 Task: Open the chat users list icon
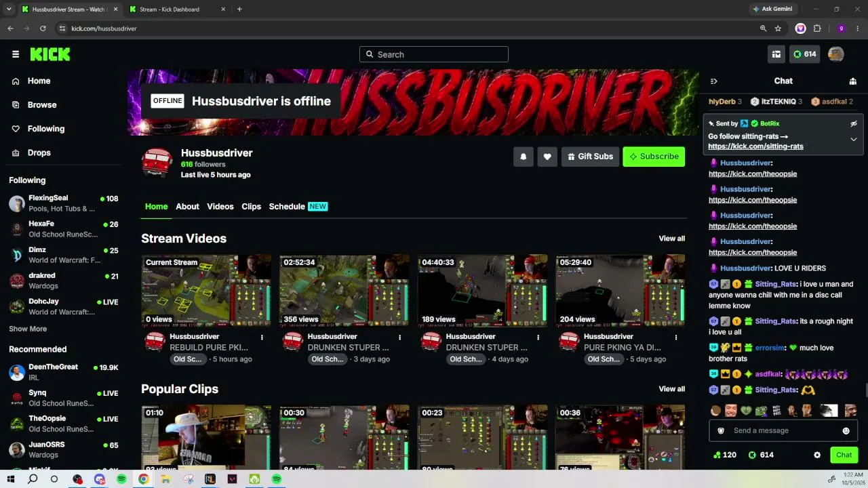(x=853, y=81)
